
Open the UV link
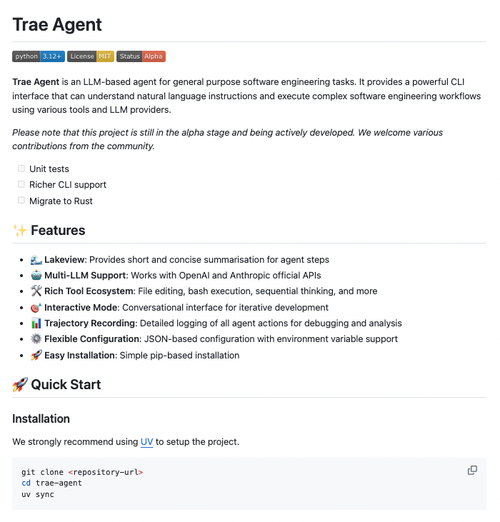(x=147, y=442)
